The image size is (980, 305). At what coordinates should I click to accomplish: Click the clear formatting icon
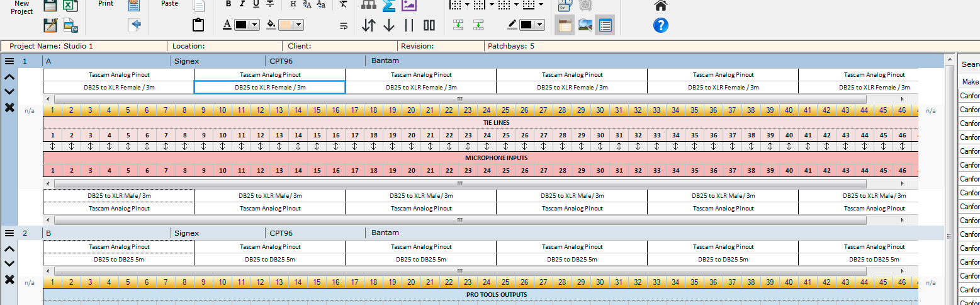coord(343,4)
